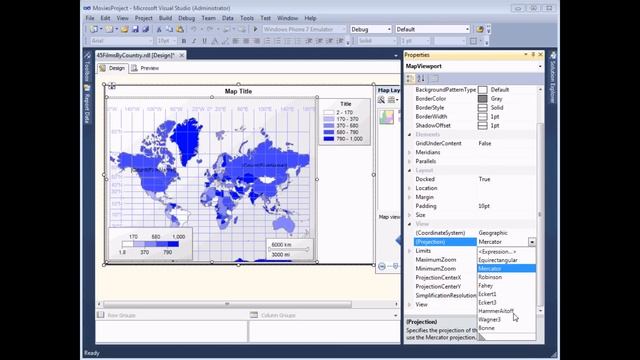
Task: Click the BackgroundPatternType Default swatch
Action: (482, 90)
